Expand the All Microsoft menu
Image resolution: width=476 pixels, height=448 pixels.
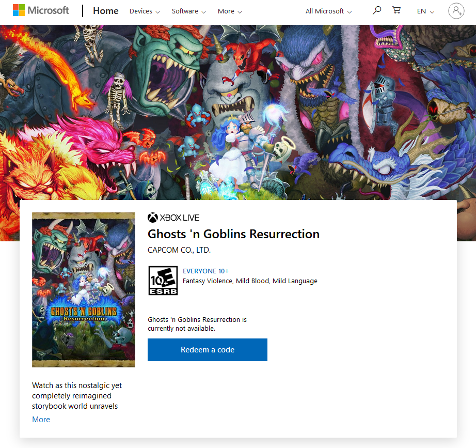click(x=328, y=11)
